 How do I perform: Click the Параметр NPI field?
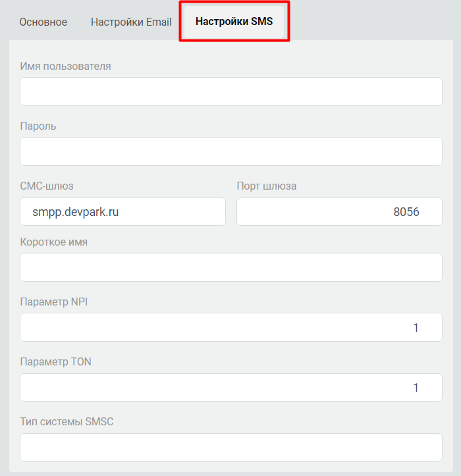tap(230, 327)
